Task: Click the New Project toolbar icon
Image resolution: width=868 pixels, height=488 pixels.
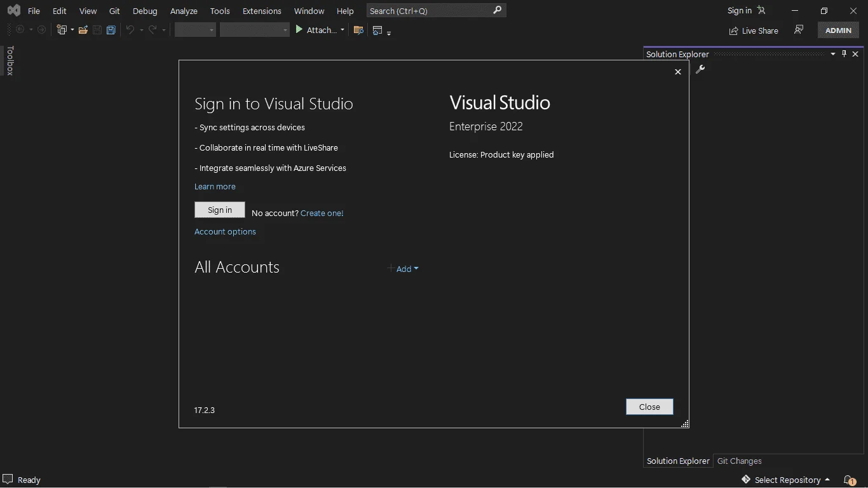Action: coord(62,30)
